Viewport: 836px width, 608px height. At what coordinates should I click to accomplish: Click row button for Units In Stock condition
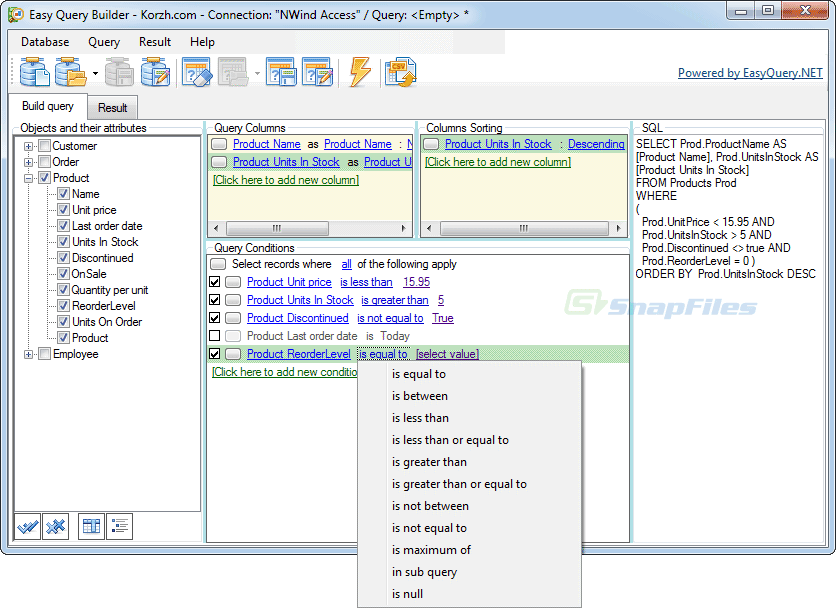(233, 300)
